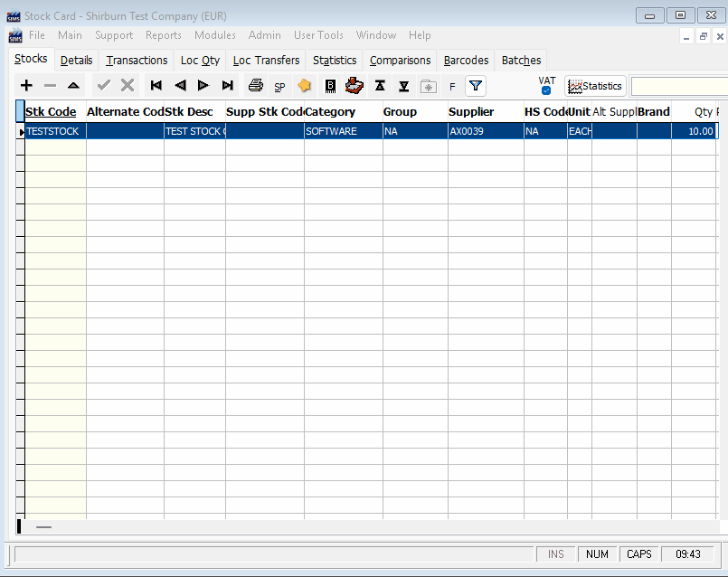Toggle the VAT checkbox
Image resolution: width=728 pixels, height=577 pixels.
click(546, 90)
